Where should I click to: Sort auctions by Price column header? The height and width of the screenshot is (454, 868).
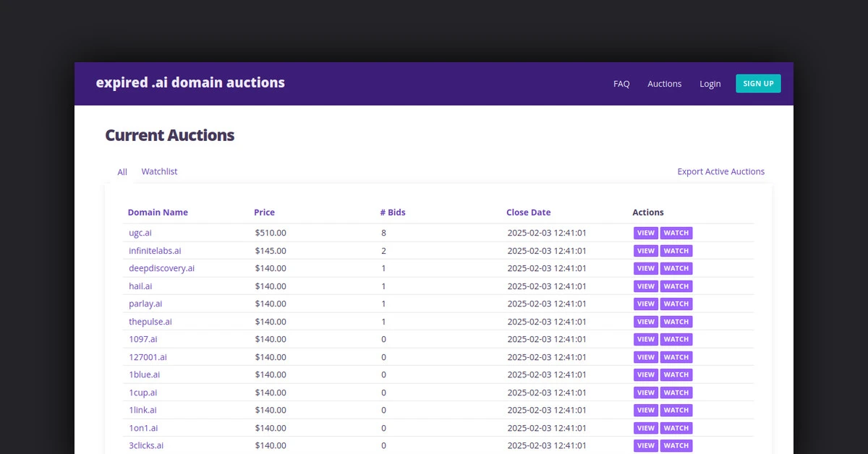(264, 213)
